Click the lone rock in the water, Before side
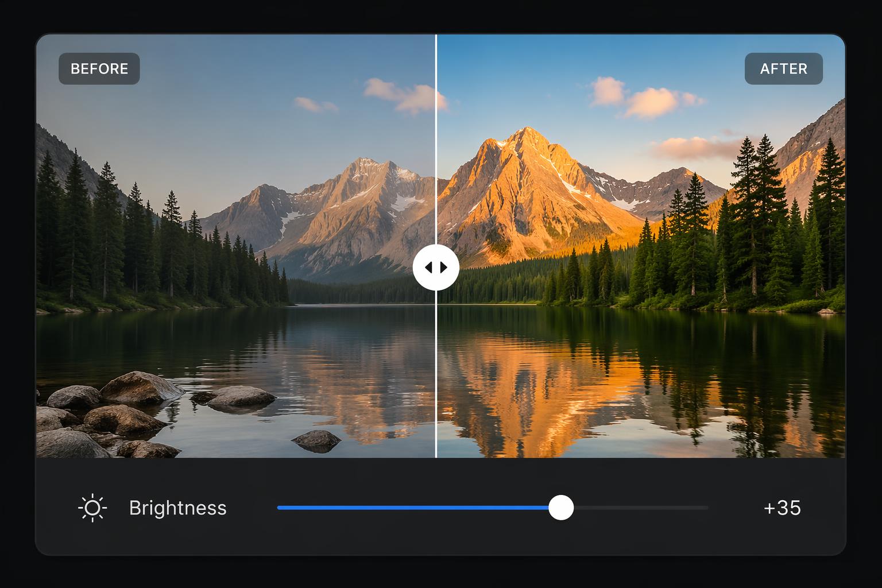The width and height of the screenshot is (882, 588). 317,440
